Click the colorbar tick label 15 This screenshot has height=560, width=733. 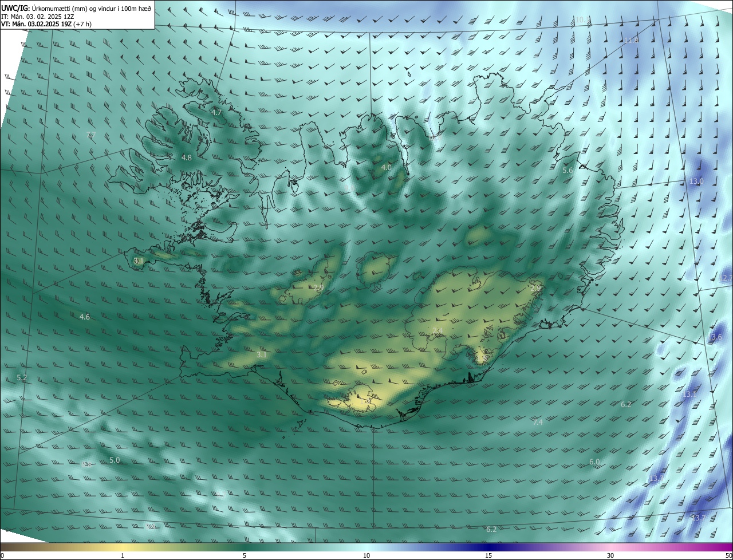[488, 555]
